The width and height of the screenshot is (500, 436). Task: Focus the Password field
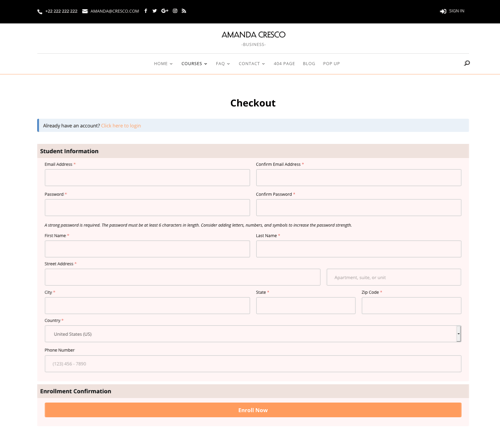(x=147, y=207)
